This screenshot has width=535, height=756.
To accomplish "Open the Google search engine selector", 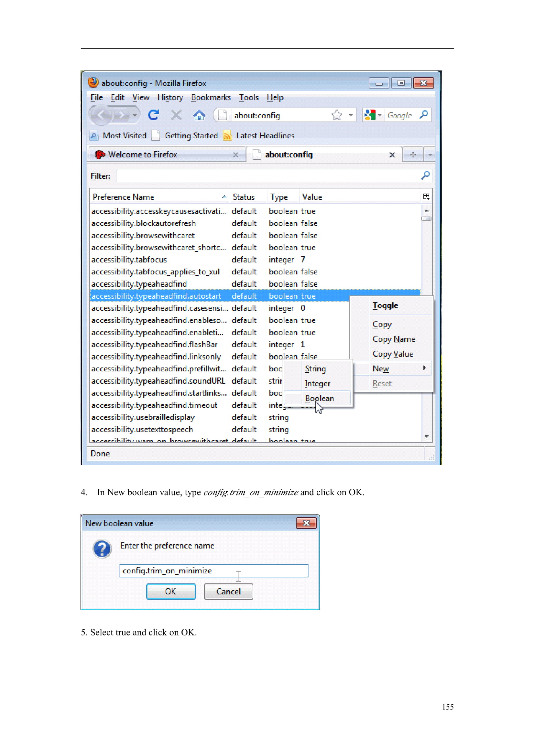I will [x=373, y=115].
